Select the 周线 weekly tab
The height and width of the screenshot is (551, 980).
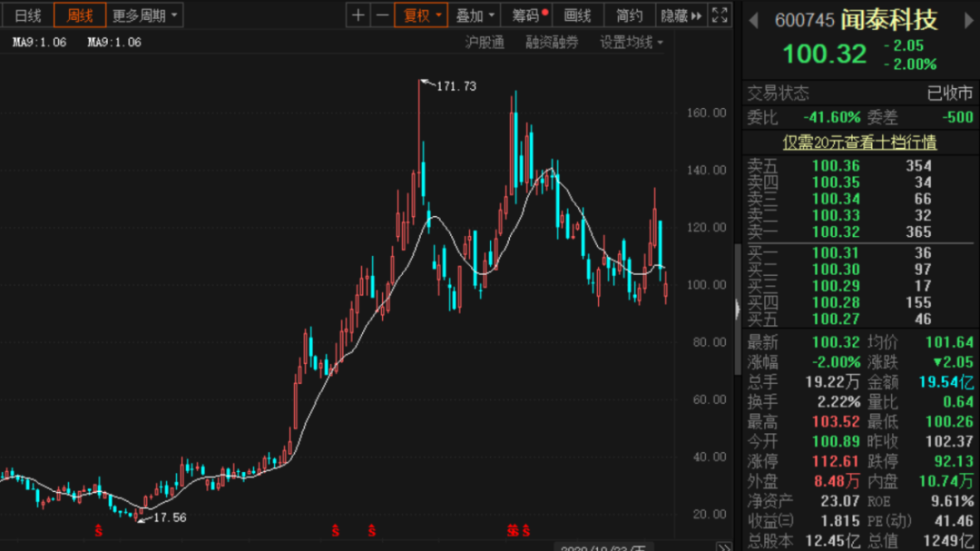pos(79,15)
